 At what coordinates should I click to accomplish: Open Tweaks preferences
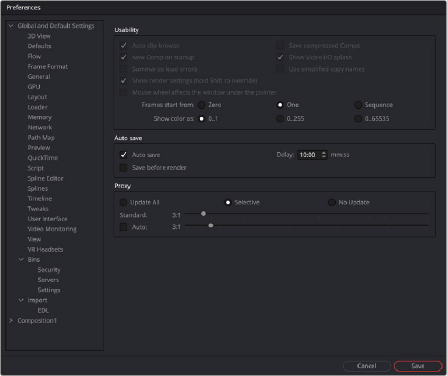[x=38, y=209]
